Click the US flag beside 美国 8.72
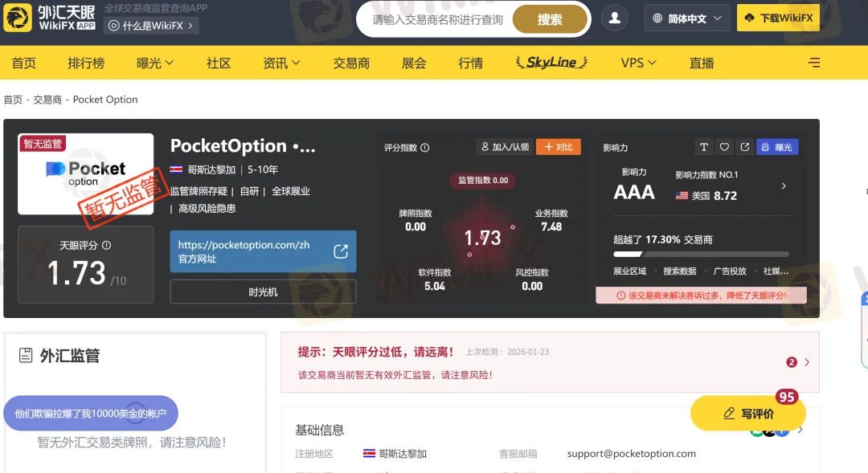This screenshot has width=868, height=473. pos(682,195)
